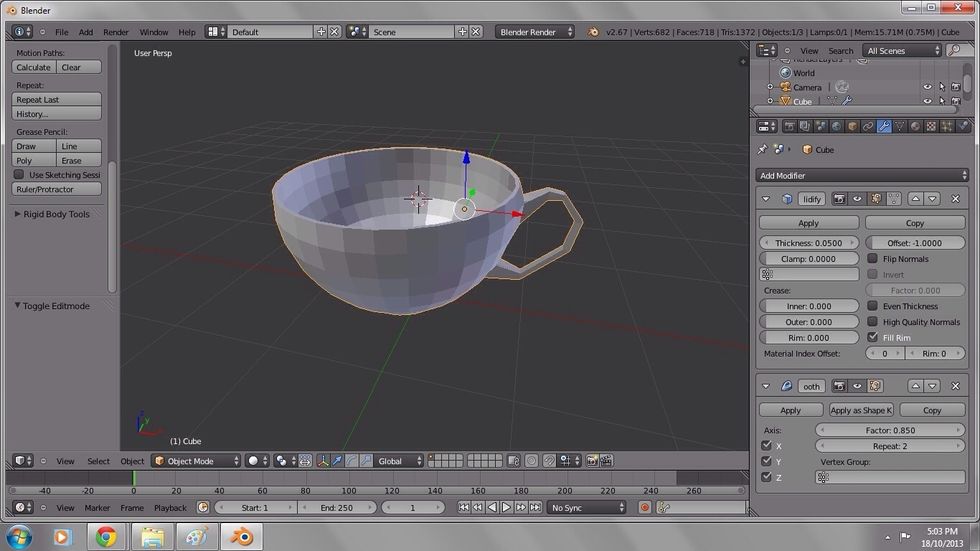Remove the Solidify modifier with X
This screenshot has height=551, width=980.
pyautogui.click(x=955, y=199)
